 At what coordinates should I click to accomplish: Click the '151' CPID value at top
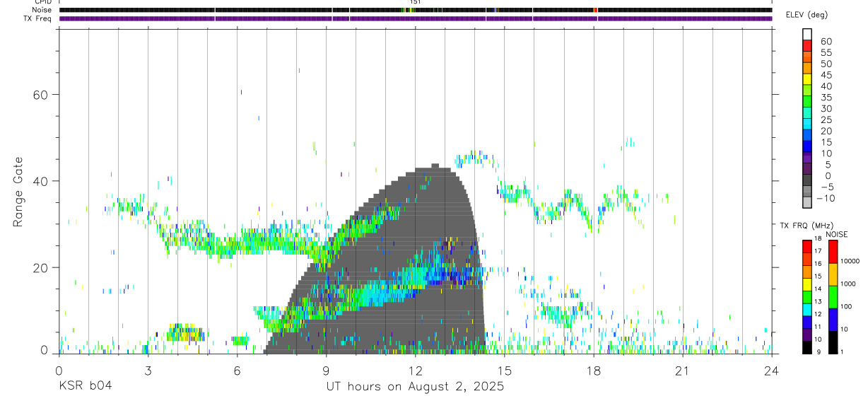(416, 3)
